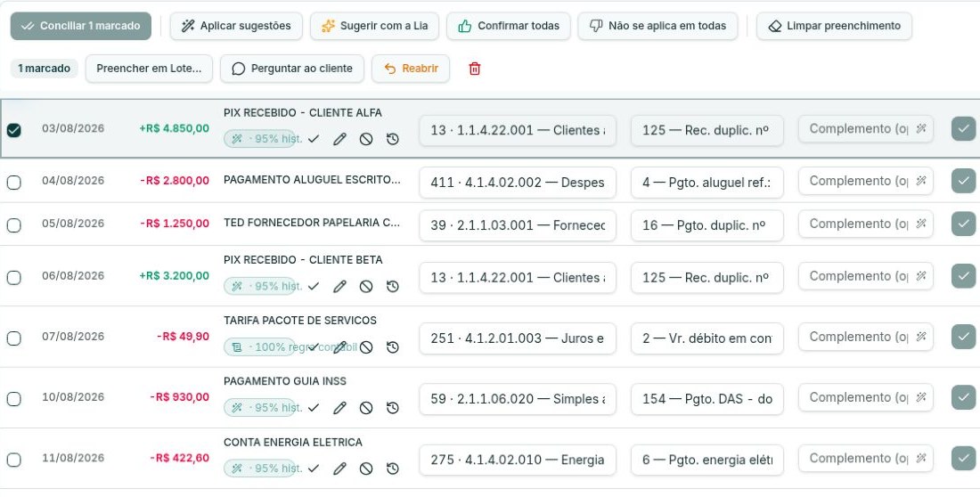Click not-applicable icon in TARIFA PACOTE row
The height and width of the screenshot is (497, 980).
click(366, 347)
